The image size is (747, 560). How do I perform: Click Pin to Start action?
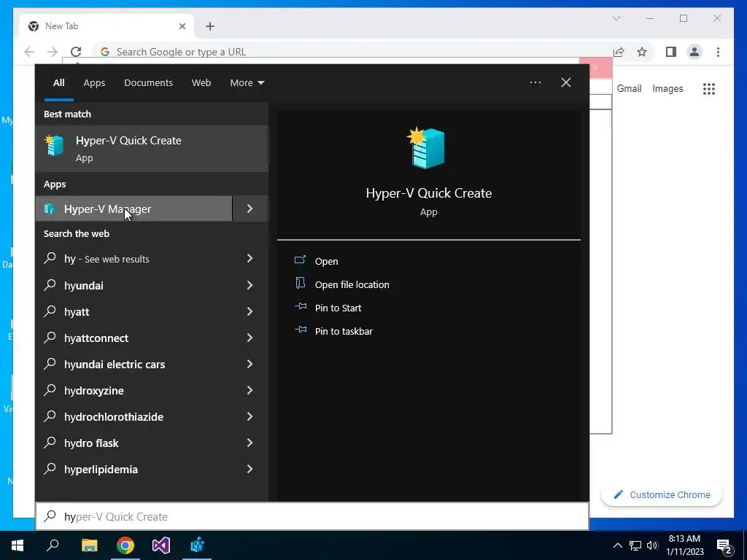point(338,308)
